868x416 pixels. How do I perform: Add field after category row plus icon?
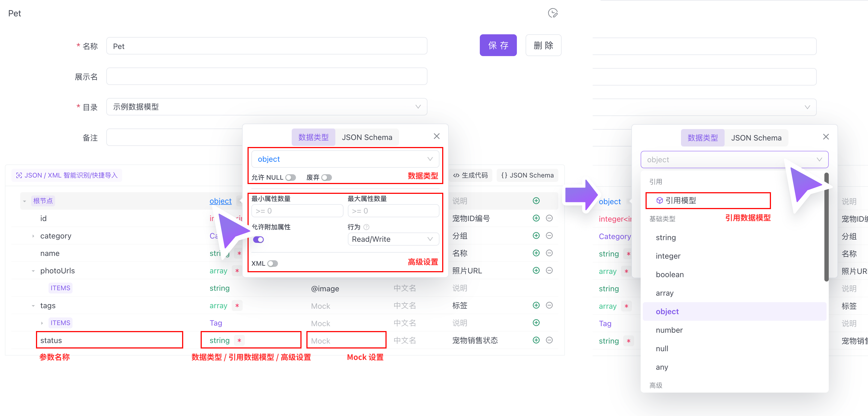[536, 235]
